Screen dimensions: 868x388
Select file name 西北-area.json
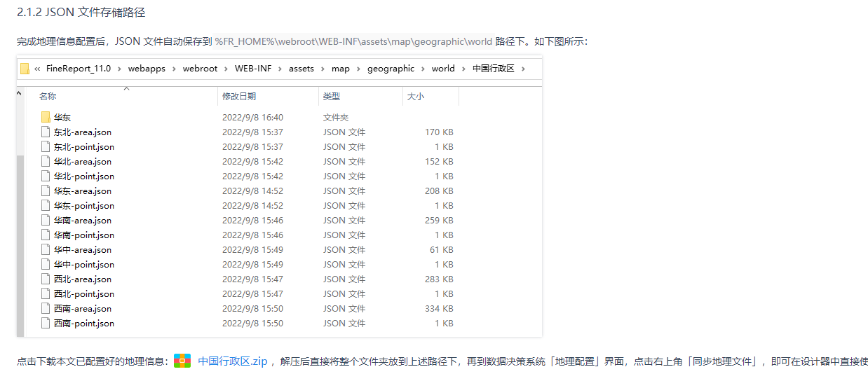pyautogui.click(x=83, y=279)
